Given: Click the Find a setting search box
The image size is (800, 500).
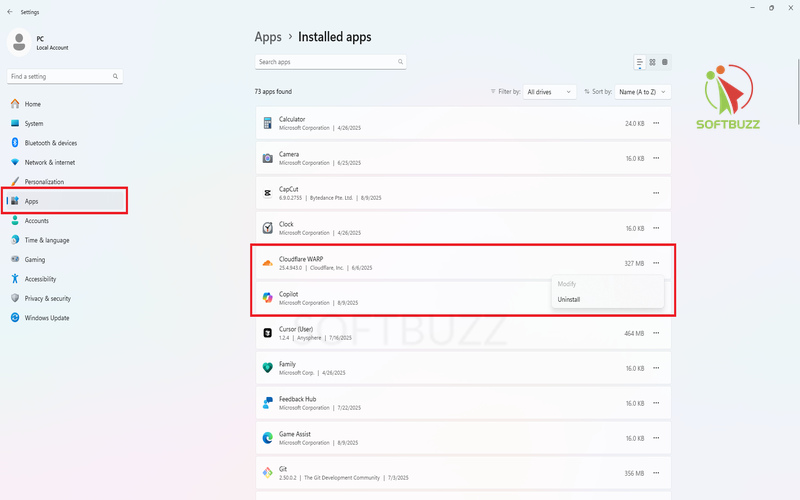Looking at the screenshot, I should tap(65, 77).
